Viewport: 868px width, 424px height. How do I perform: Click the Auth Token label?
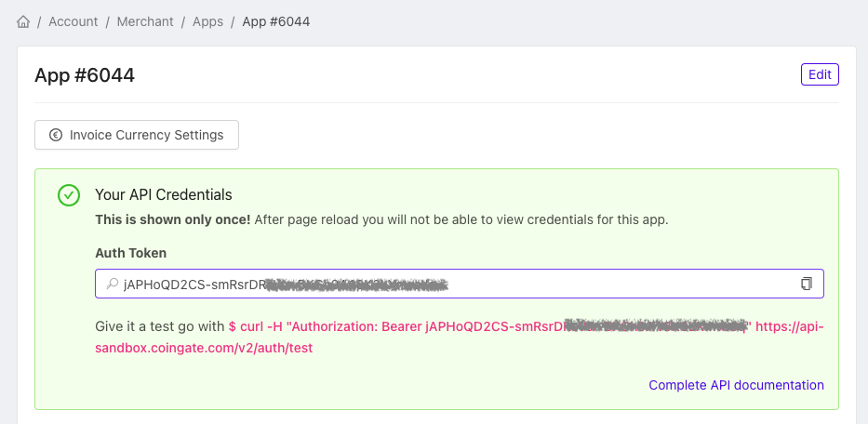tap(130, 253)
